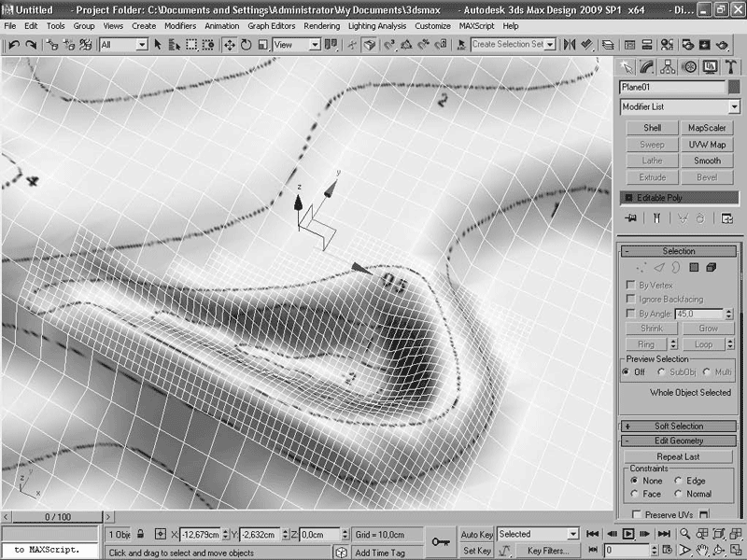Open the MAXScript menu
This screenshot has height=560, width=747.
click(476, 26)
